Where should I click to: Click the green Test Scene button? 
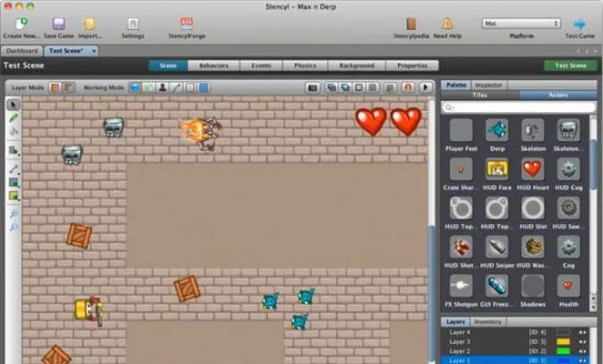(570, 66)
